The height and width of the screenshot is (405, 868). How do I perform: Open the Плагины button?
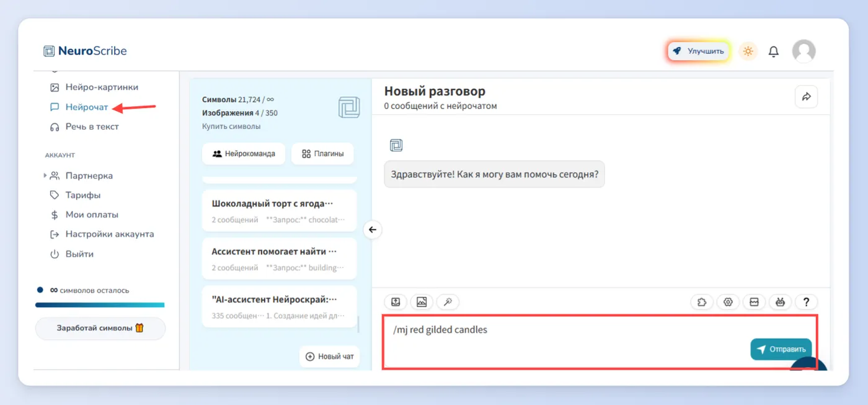pos(322,154)
